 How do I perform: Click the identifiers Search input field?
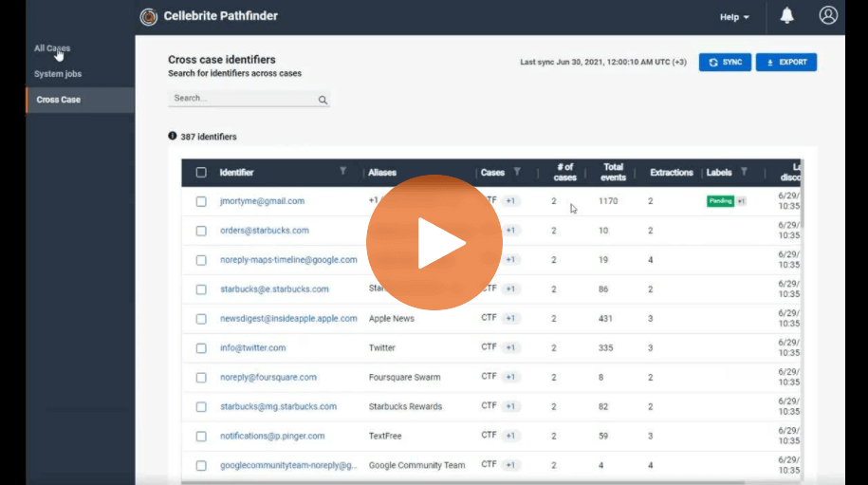click(244, 98)
